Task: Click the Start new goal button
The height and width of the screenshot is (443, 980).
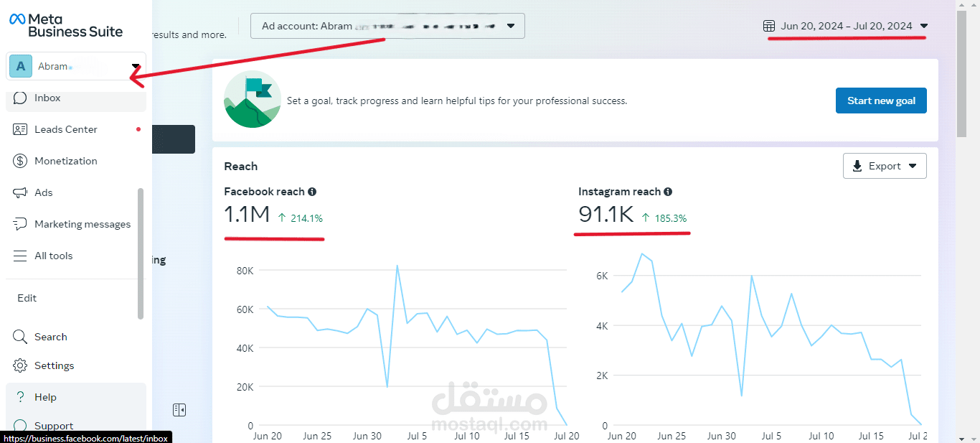Action: [x=881, y=101]
